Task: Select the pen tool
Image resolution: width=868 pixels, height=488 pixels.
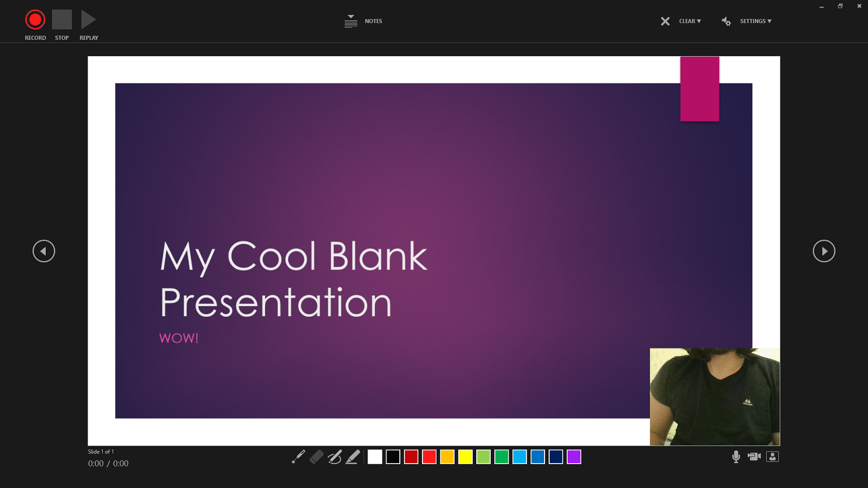Action: 335,457
